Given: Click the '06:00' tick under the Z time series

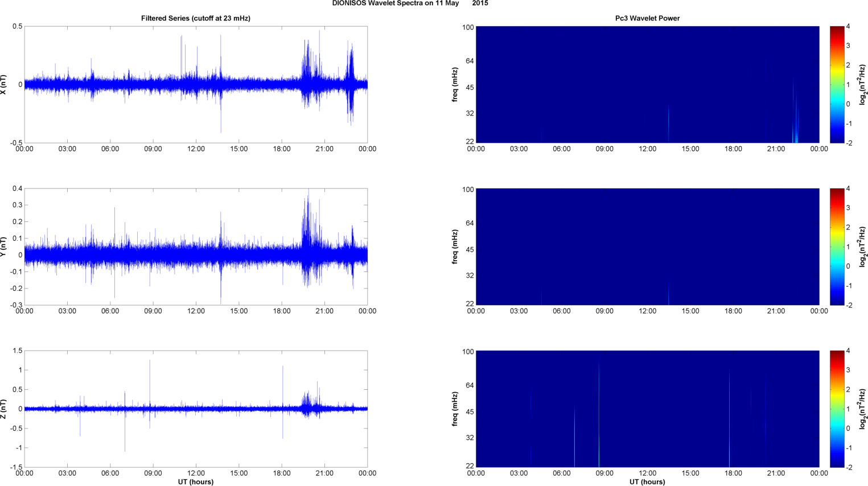Looking at the screenshot, I should (x=110, y=473).
